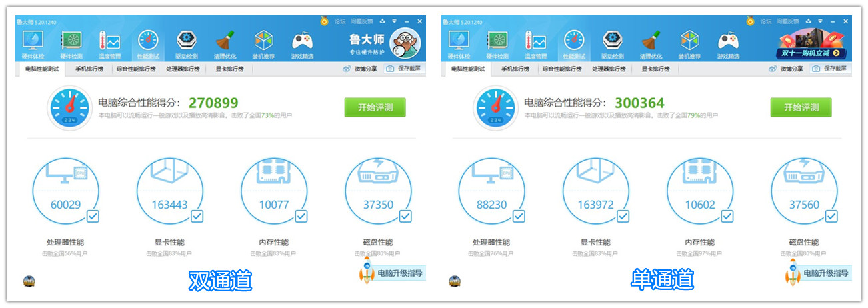
Task: Uncheck the 磁盘性能 checkbox with score 37560
Action: pyautogui.click(x=831, y=216)
